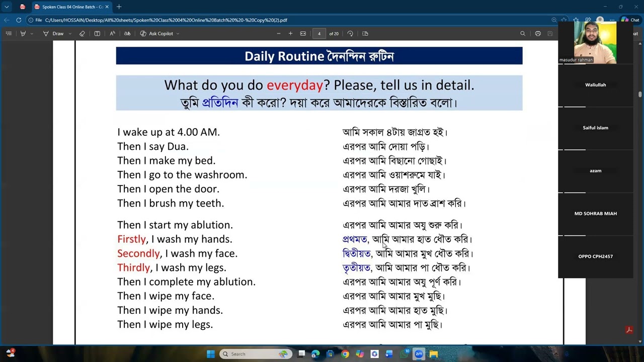Zoom in on the PDF
This screenshot has height=362, width=644.
(x=290, y=34)
